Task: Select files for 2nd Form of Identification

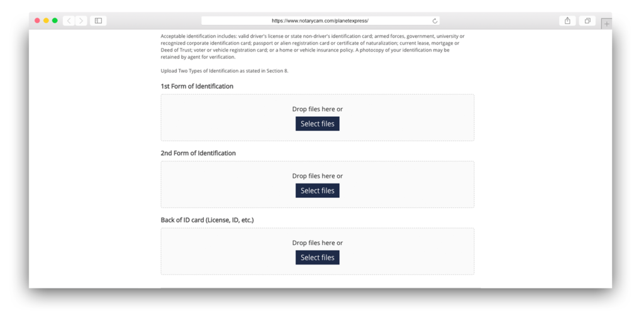Action: (318, 191)
